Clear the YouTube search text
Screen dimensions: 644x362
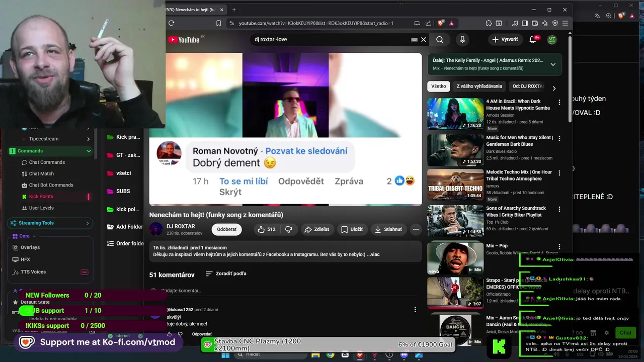[x=424, y=39]
